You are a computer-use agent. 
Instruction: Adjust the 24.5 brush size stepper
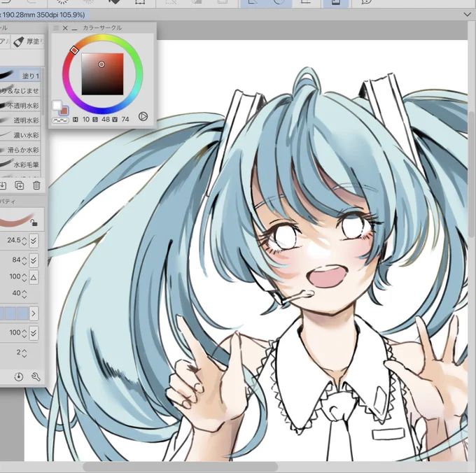pyautogui.click(x=24, y=241)
